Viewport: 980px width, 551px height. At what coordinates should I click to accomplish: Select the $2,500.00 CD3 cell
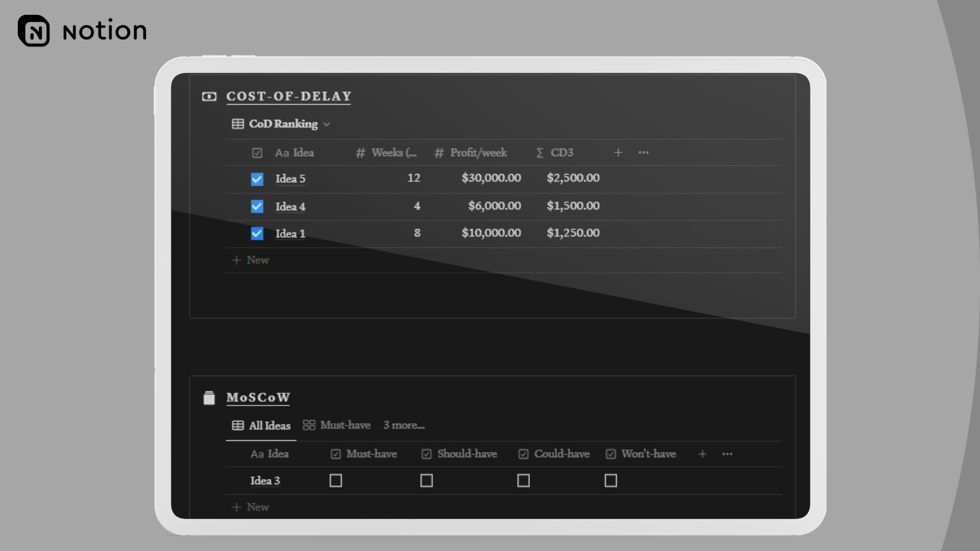(573, 178)
